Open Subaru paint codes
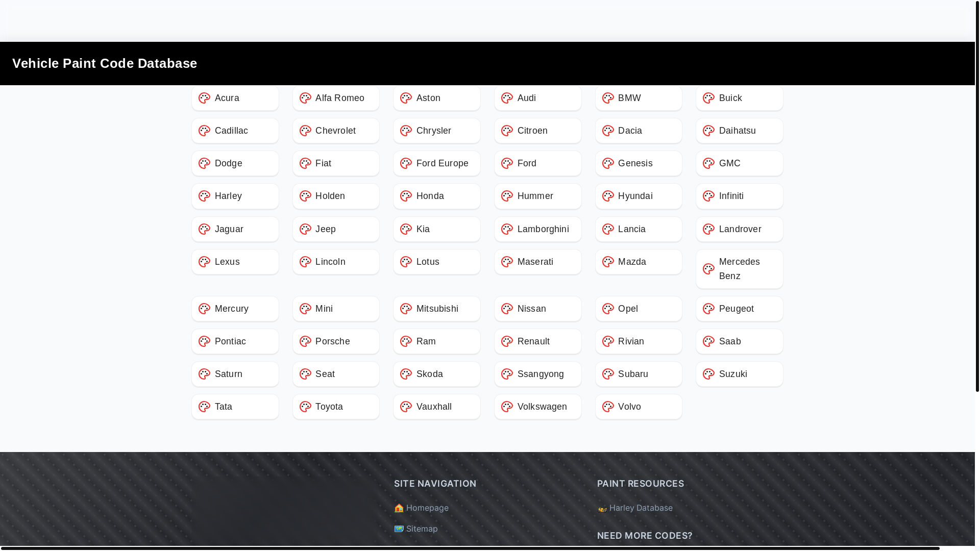The width and height of the screenshot is (980, 551). [x=639, y=374]
